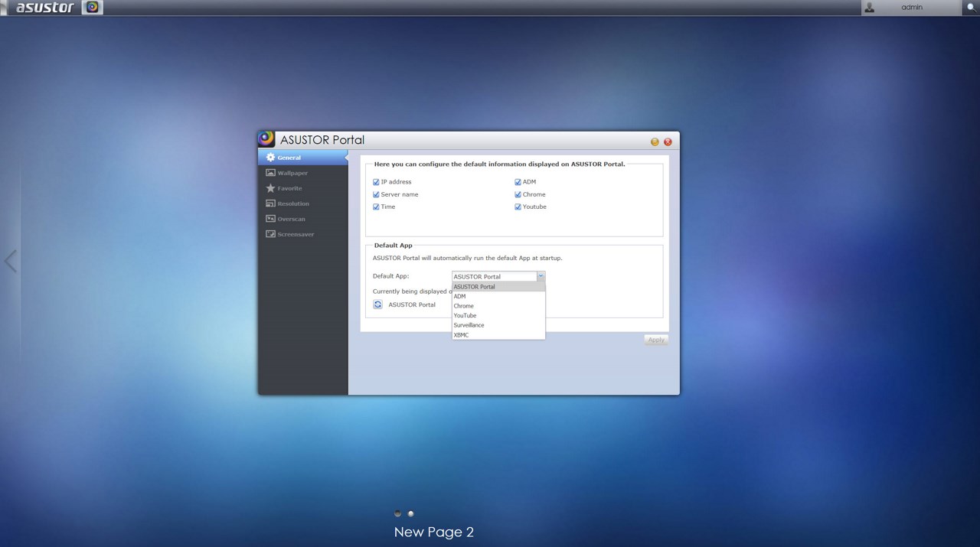This screenshot has width=980, height=547.
Task: Toggle the Server name checkbox
Action: (x=376, y=194)
